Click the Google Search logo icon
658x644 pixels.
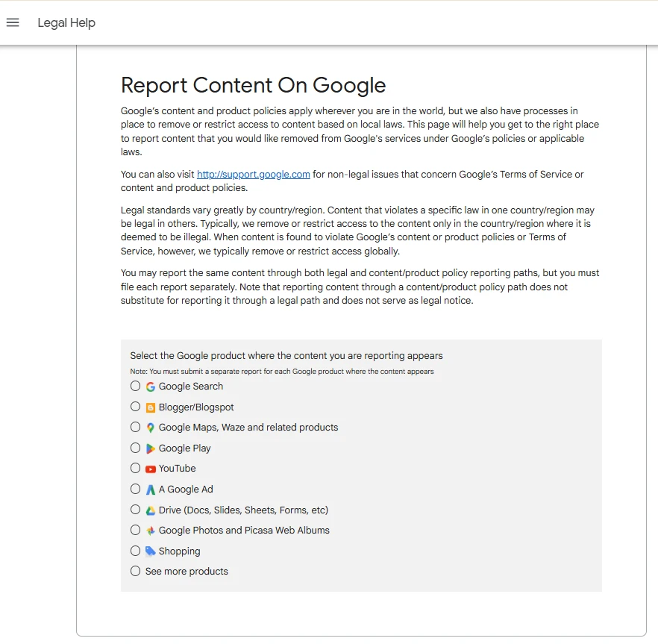click(x=151, y=387)
